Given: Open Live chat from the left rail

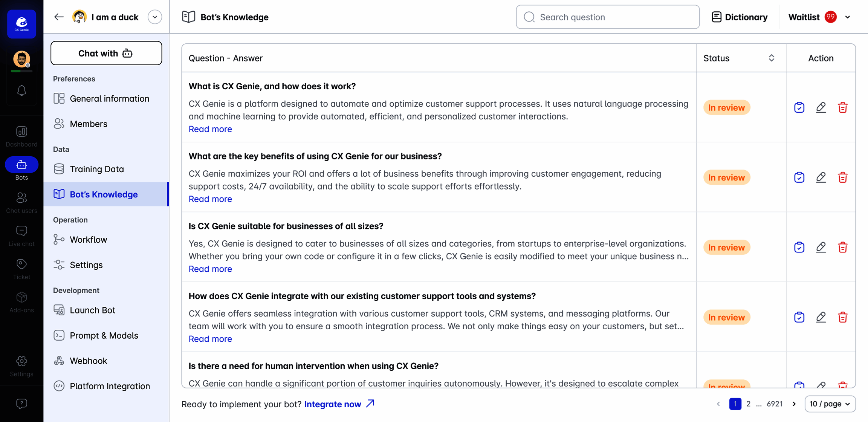Looking at the screenshot, I should 21,236.
